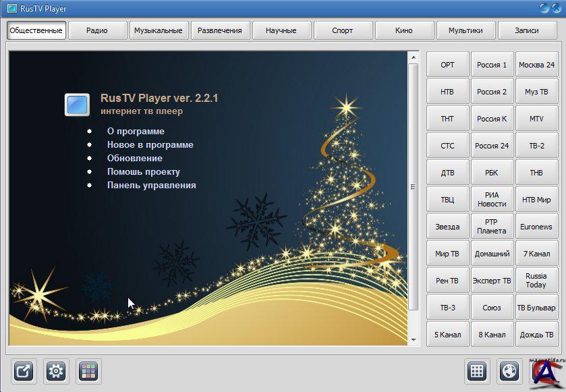
Task: Select the Россия 24 channel button
Action: tap(491, 146)
